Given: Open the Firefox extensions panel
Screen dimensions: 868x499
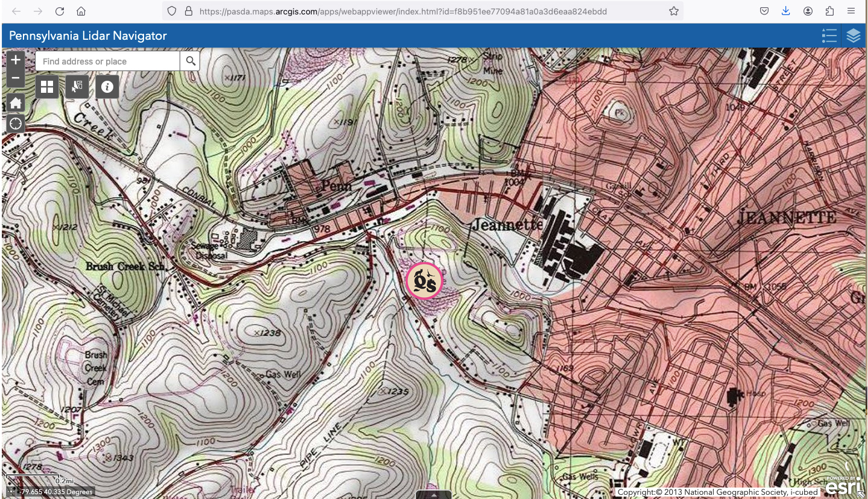Looking at the screenshot, I should point(829,11).
